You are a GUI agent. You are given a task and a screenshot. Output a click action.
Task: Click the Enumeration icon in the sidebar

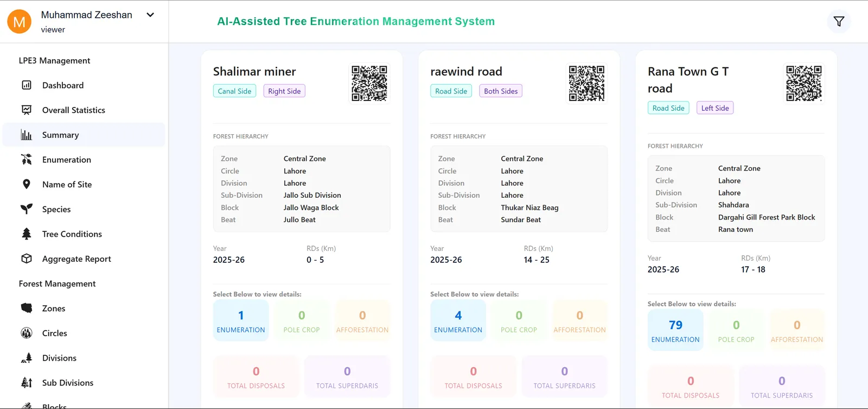27,160
